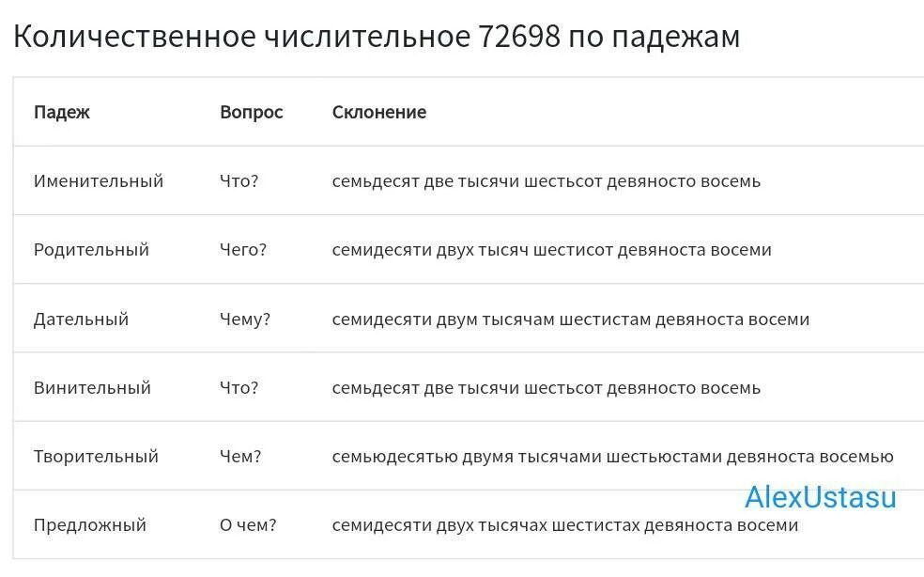The image size is (924, 577).
Task: Click the nominative declension 'семьдесят две тысячи' text
Action: pos(425,181)
